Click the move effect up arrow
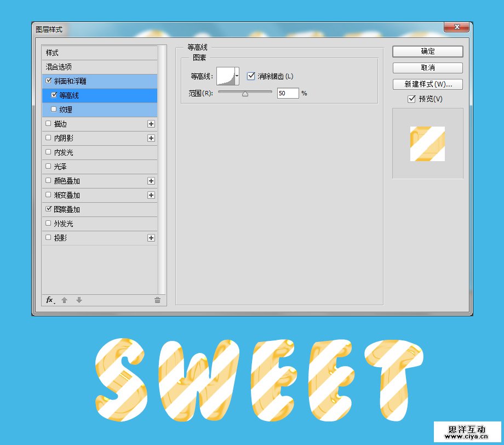 (x=64, y=300)
